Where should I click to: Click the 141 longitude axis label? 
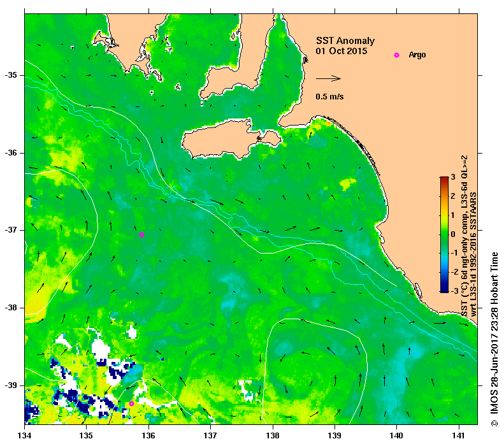click(459, 436)
